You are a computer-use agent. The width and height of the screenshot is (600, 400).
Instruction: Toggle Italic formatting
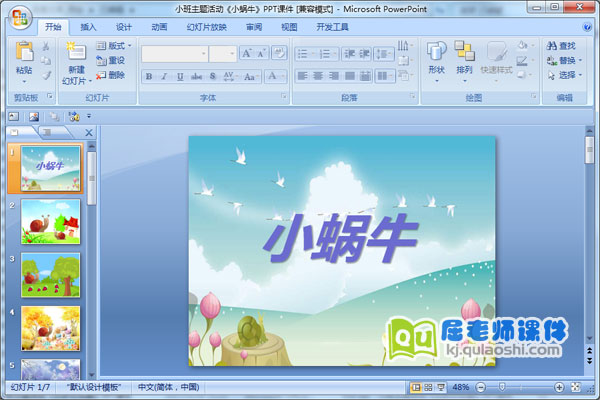pyautogui.click(x=164, y=77)
